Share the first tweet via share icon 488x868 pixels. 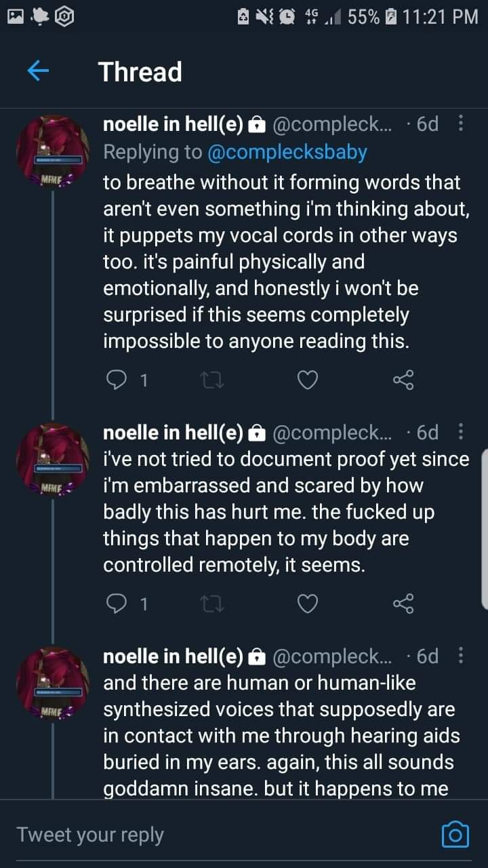click(403, 381)
